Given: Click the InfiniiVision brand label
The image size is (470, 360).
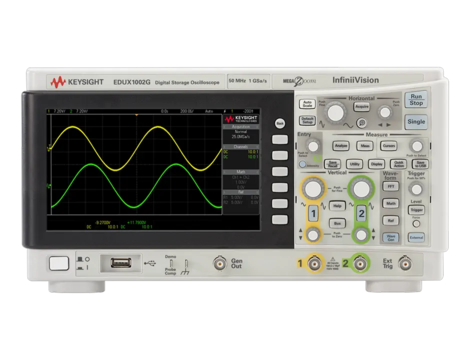Looking at the screenshot, I should [355, 80].
